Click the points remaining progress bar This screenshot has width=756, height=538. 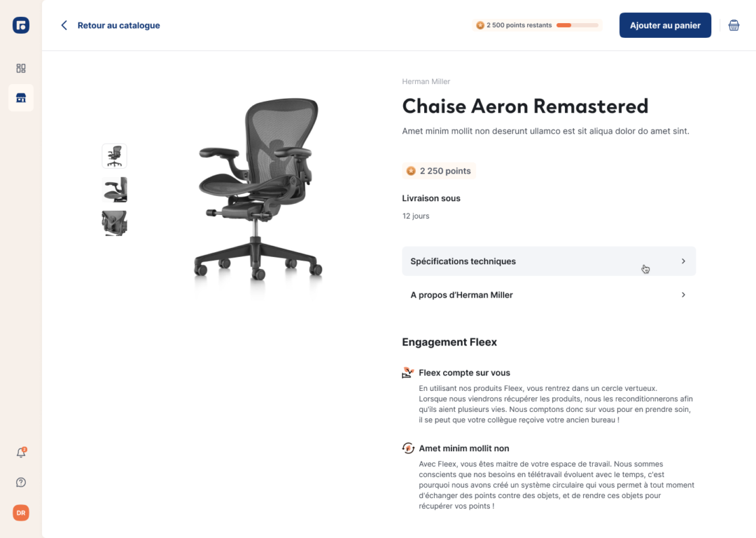[x=577, y=26]
